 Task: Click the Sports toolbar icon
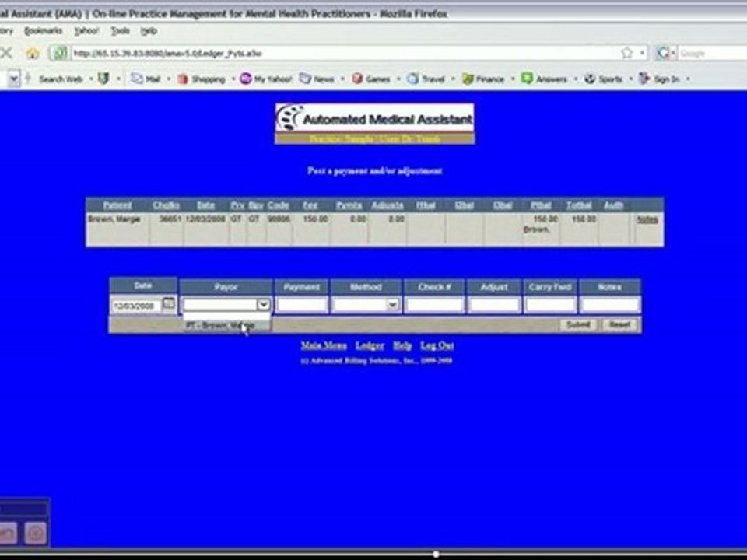[x=590, y=79]
